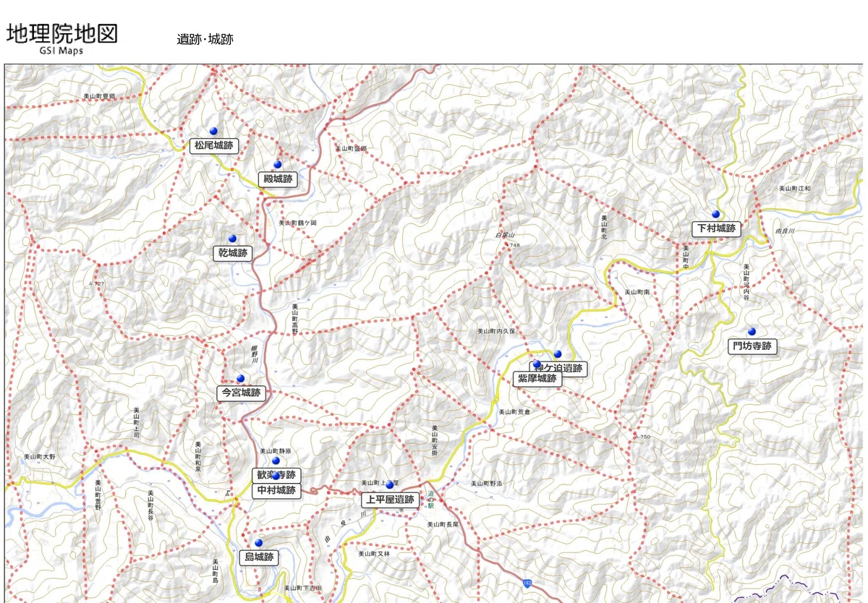Click the 美山町安掛 place name
Image resolution: width=868 pixels, height=603 pixels.
(x=435, y=441)
